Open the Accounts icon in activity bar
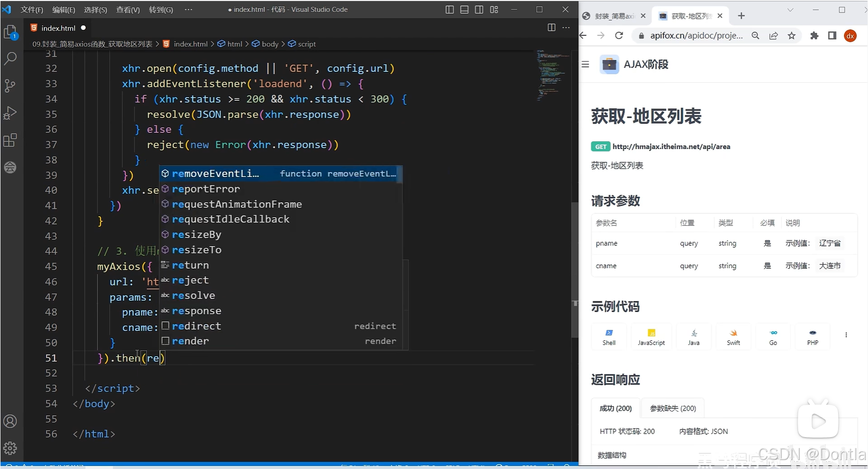Screen dimensions: 868x469 tap(10, 421)
